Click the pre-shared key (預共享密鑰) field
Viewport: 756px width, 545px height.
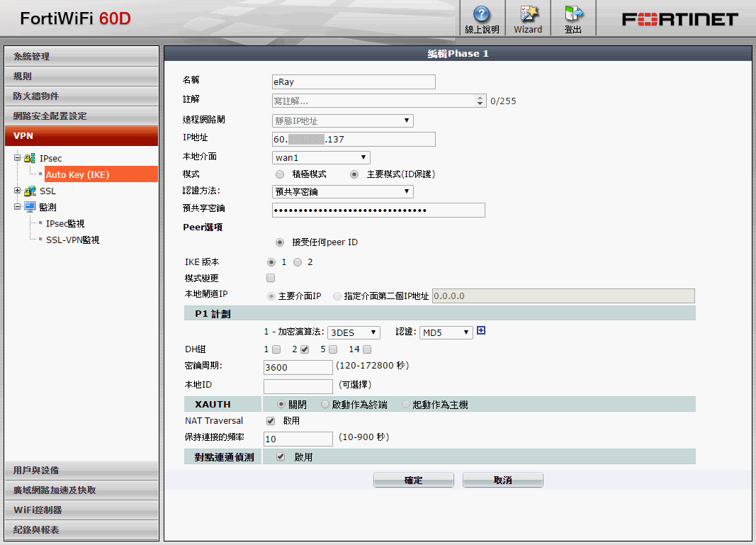(378, 210)
